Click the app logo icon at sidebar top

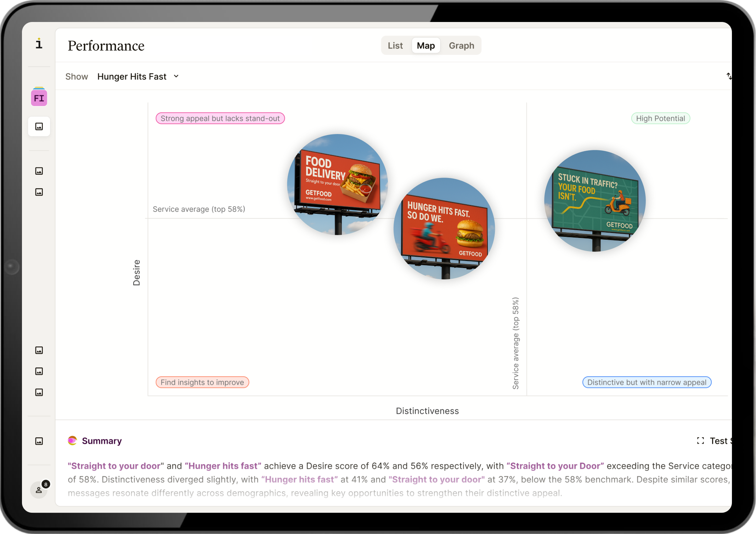pos(39,44)
